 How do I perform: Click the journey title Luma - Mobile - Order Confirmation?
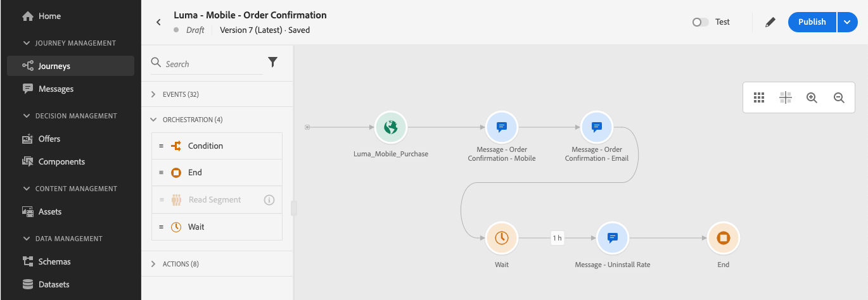point(250,15)
